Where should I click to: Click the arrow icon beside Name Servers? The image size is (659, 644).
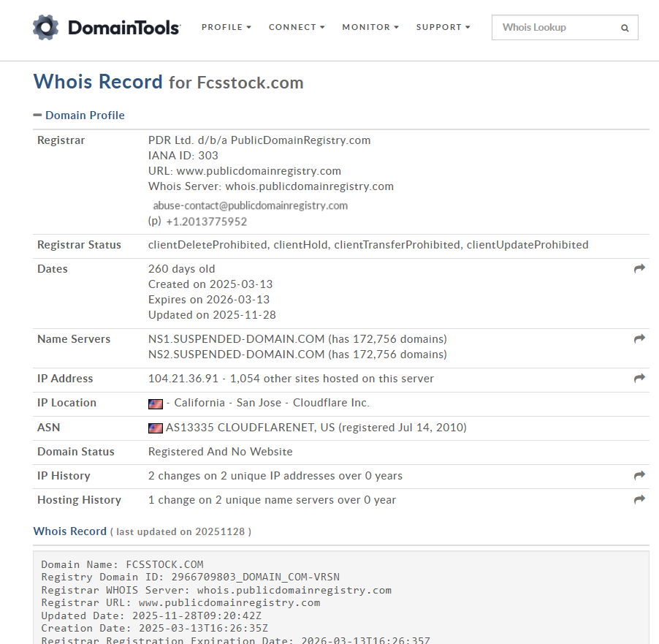[x=639, y=339]
